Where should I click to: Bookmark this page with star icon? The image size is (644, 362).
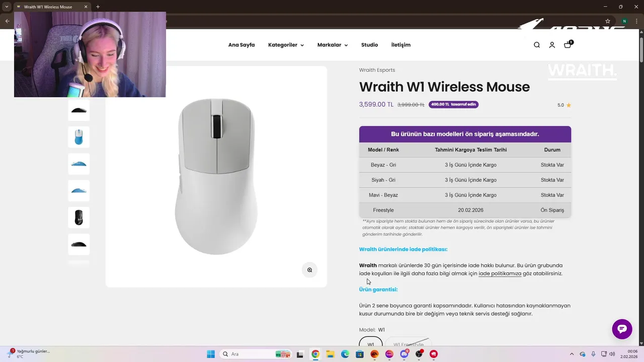pyautogui.click(x=608, y=21)
